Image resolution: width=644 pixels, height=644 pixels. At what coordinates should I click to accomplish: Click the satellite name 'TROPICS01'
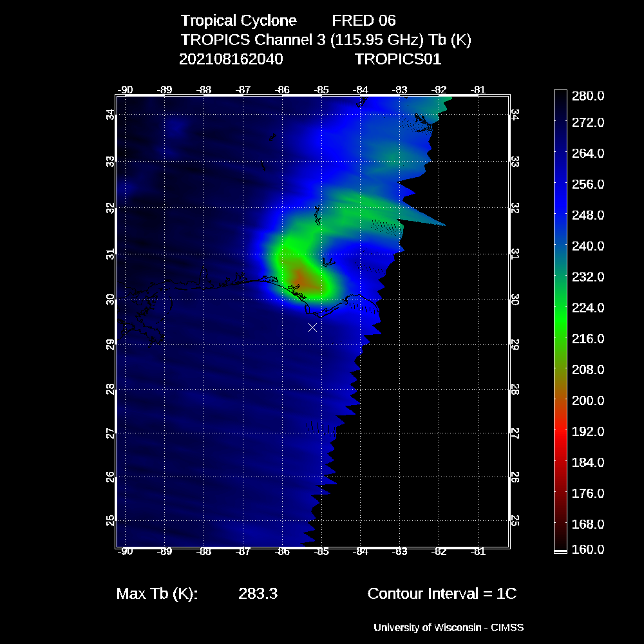click(397, 59)
